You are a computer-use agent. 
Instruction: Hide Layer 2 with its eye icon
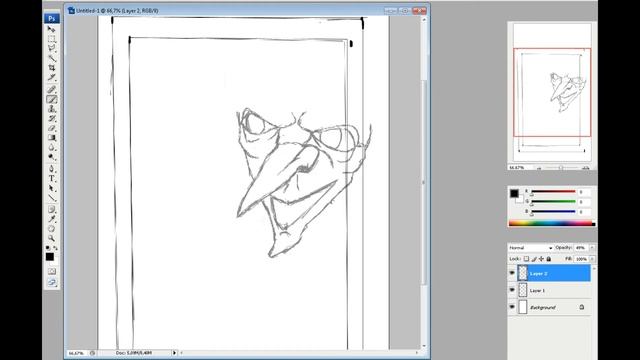(512, 273)
